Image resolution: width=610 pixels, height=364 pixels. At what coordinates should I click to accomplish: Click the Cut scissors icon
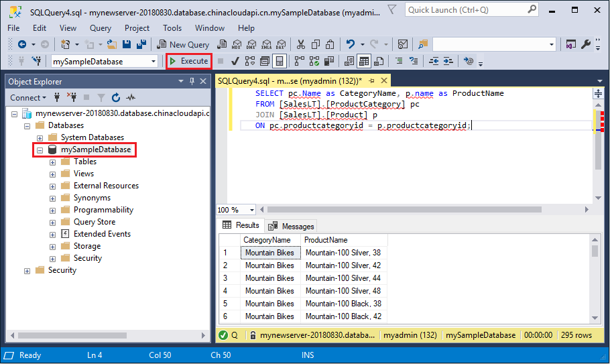301,44
